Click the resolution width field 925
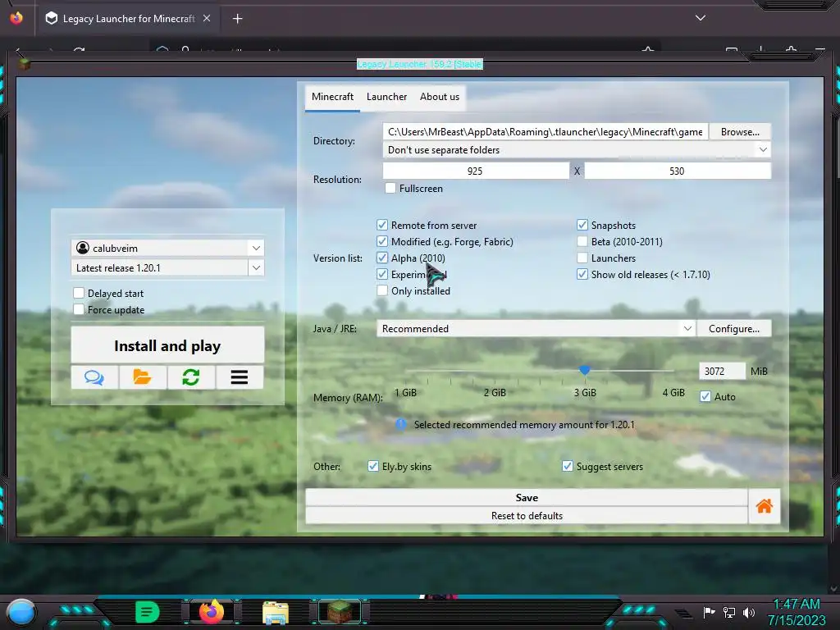The width and height of the screenshot is (840, 630). click(476, 171)
